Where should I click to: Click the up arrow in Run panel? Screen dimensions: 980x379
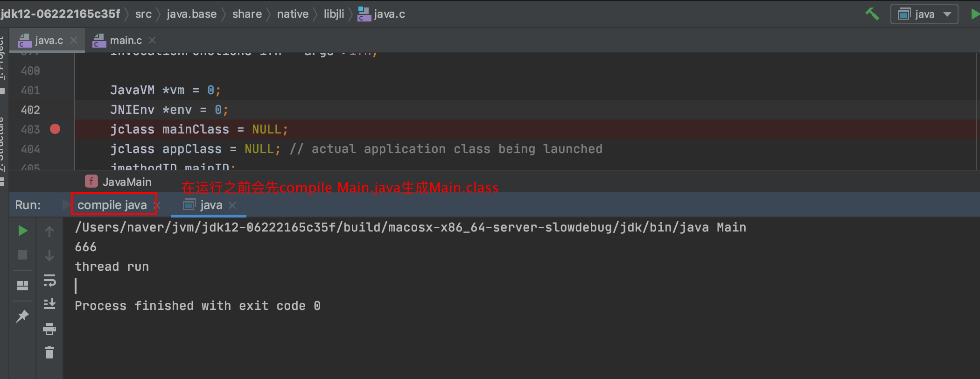coord(49,231)
